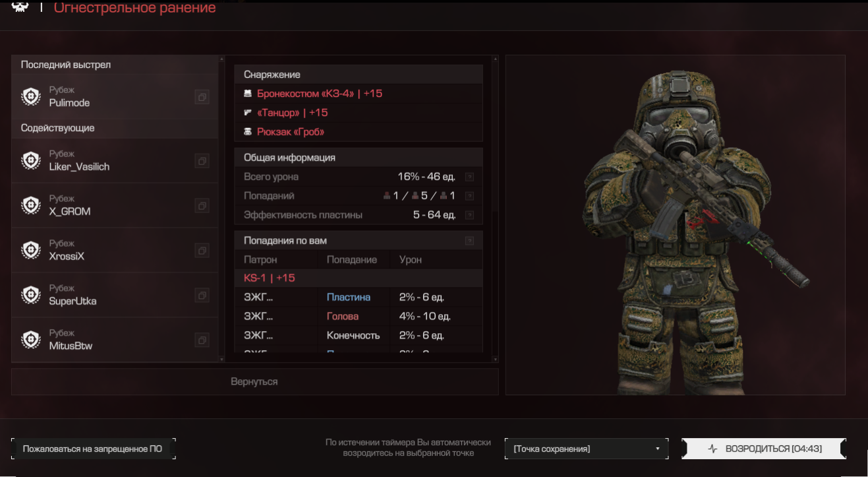Open the respawn point dropdown
The height and width of the screenshot is (477, 868).
coord(586,449)
